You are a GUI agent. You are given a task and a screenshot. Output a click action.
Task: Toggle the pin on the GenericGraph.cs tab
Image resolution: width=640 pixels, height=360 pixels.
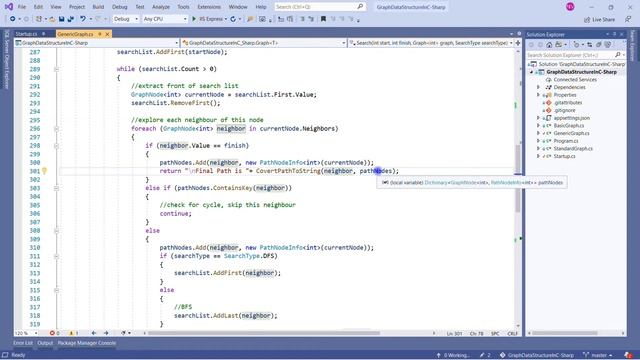[x=100, y=34]
